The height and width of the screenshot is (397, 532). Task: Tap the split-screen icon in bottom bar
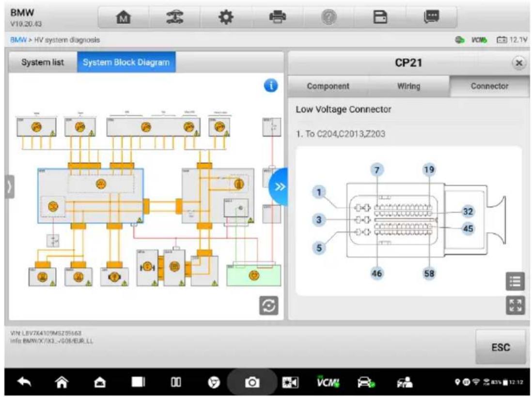[176, 382]
